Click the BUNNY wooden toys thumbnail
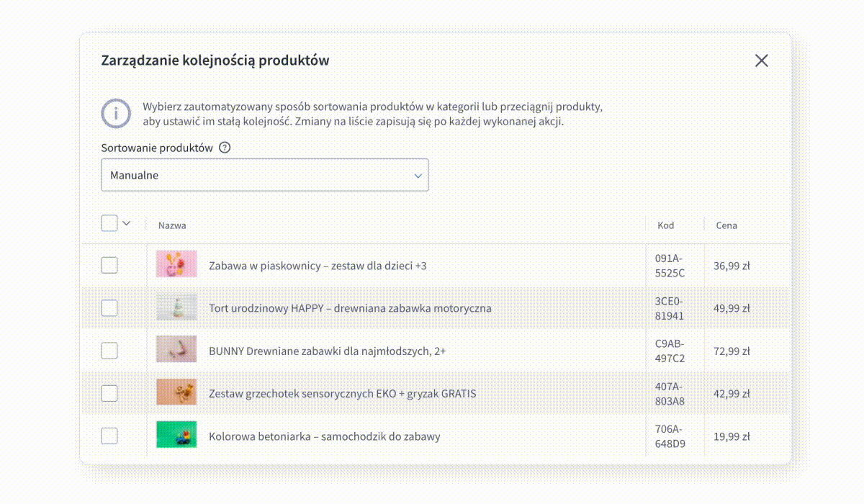Screen dimensions: 864x504 pyautogui.click(x=176, y=349)
